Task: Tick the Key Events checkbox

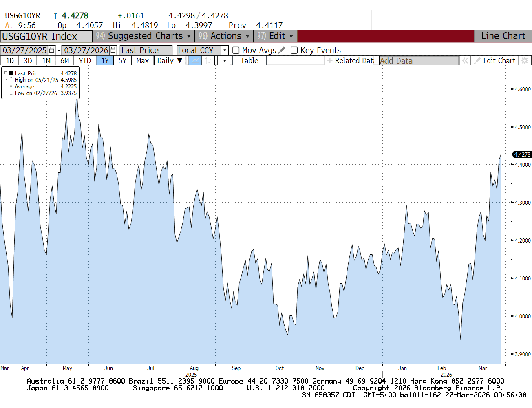Action: tap(294, 50)
